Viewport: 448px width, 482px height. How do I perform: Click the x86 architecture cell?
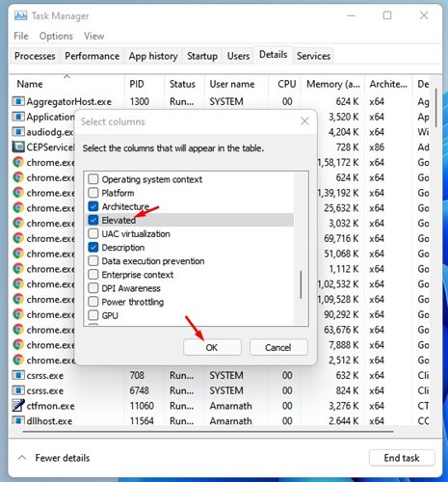click(x=377, y=147)
